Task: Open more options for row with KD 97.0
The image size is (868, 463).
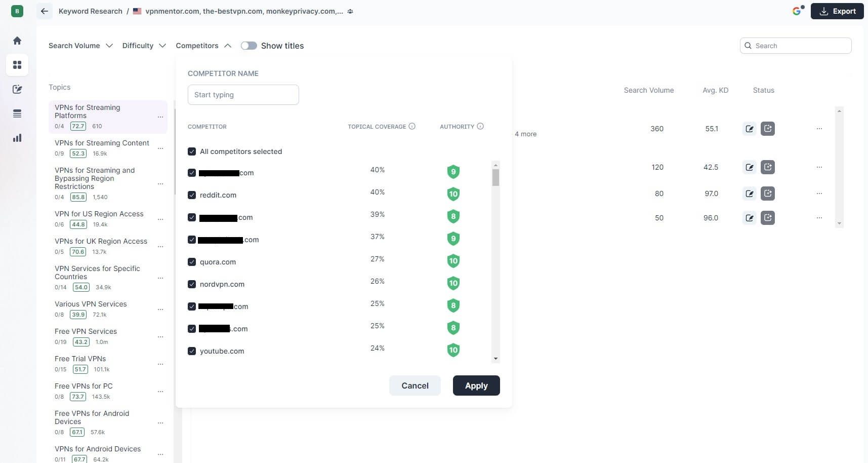Action: pos(819,194)
